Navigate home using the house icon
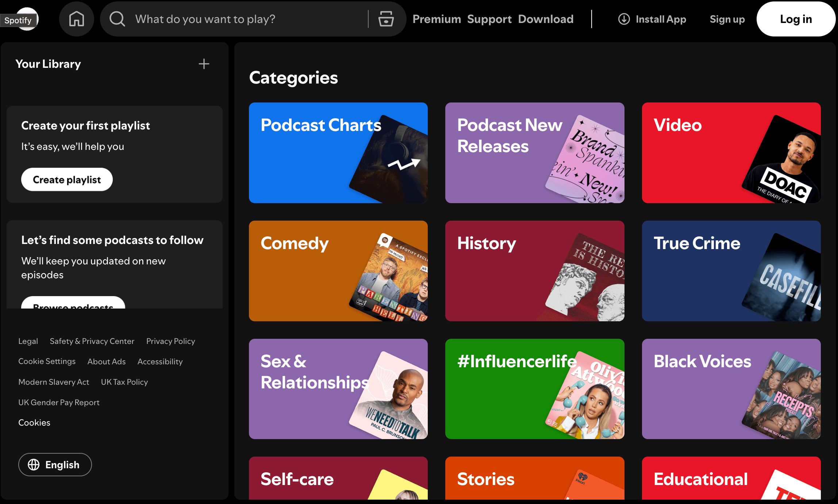The image size is (838, 504). [x=77, y=19]
